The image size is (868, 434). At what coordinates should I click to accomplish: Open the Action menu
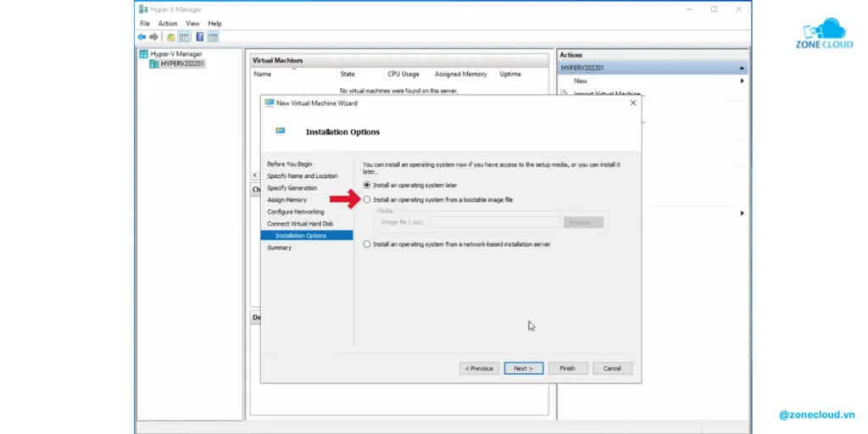coord(168,23)
